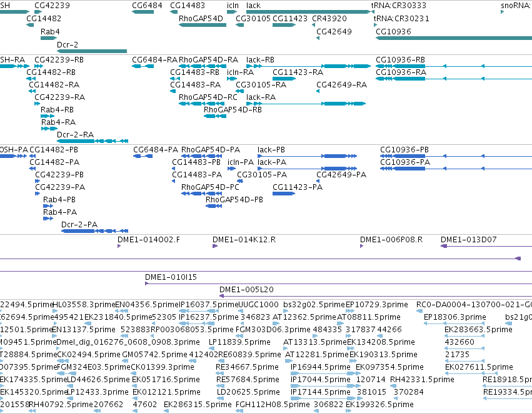Click the RhoGAP54D gene label
Image resolution: width=532 pixels, height=414 pixels.
pos(201,18)
